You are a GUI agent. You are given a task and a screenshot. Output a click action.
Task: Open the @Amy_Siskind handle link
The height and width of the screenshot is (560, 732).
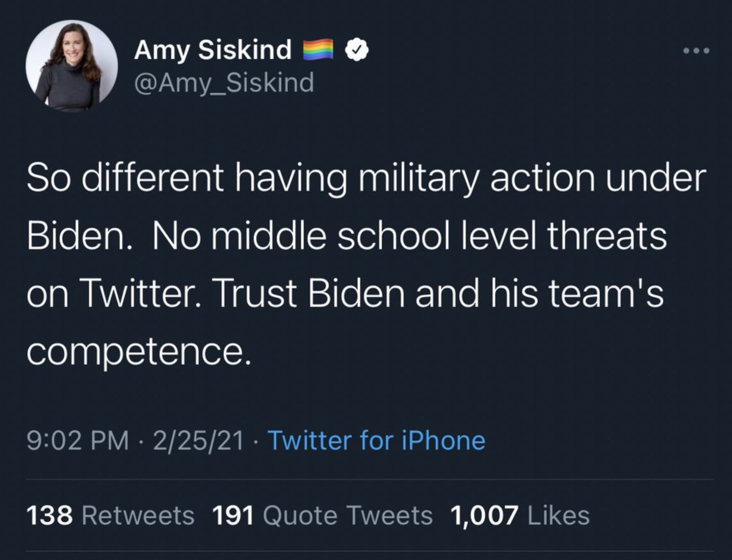pos(224,82)
